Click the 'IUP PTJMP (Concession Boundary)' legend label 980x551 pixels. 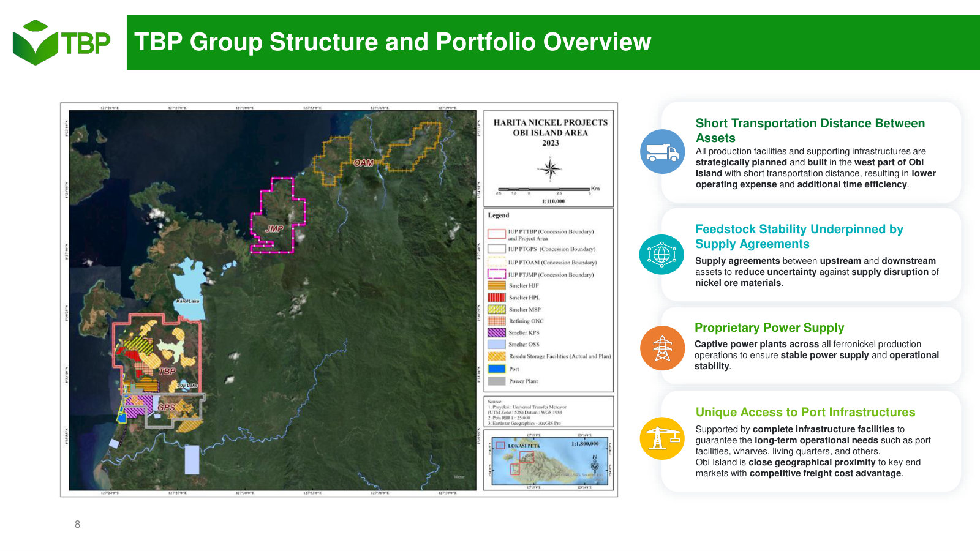coord(551,274)
